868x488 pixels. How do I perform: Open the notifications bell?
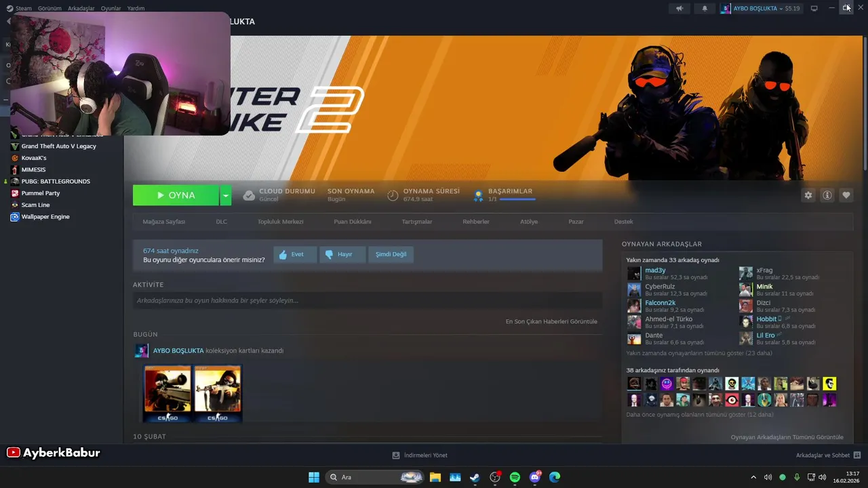(x=705, y=8)
